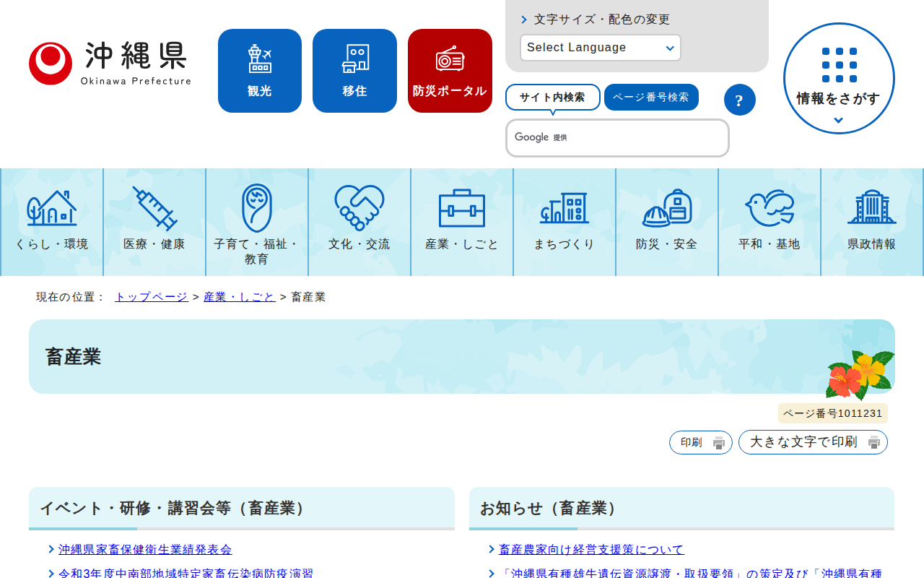Switch to the ページ番号検索 tab

651,97
